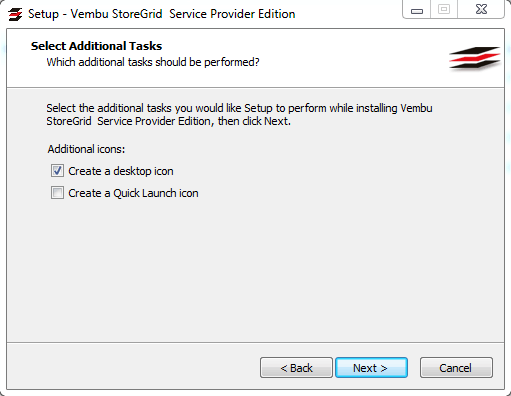Go back with the < Back button

pyautogui.click(x=296, y=368)
